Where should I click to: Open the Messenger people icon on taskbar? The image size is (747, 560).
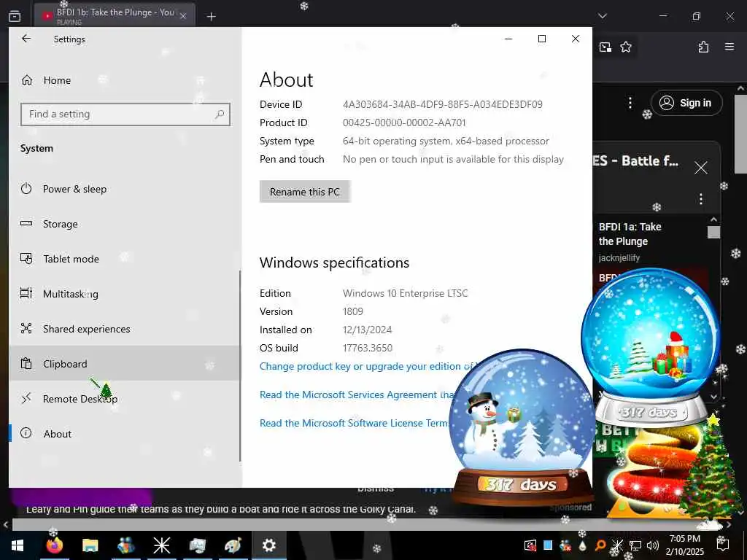point(125,545)
